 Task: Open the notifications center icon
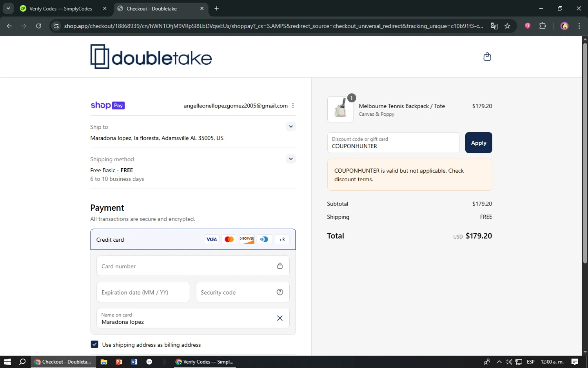pyautogui.click(x=575, y=362)
